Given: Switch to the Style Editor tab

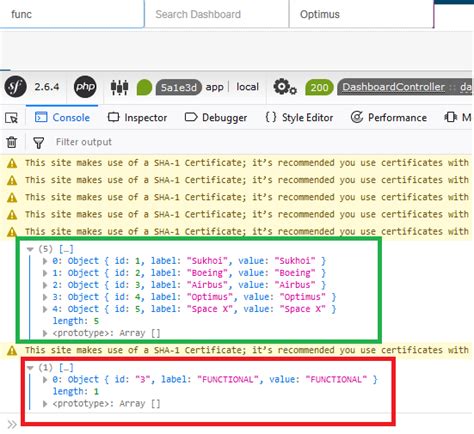Looking at the screenshot, I should tap(299, 117).
